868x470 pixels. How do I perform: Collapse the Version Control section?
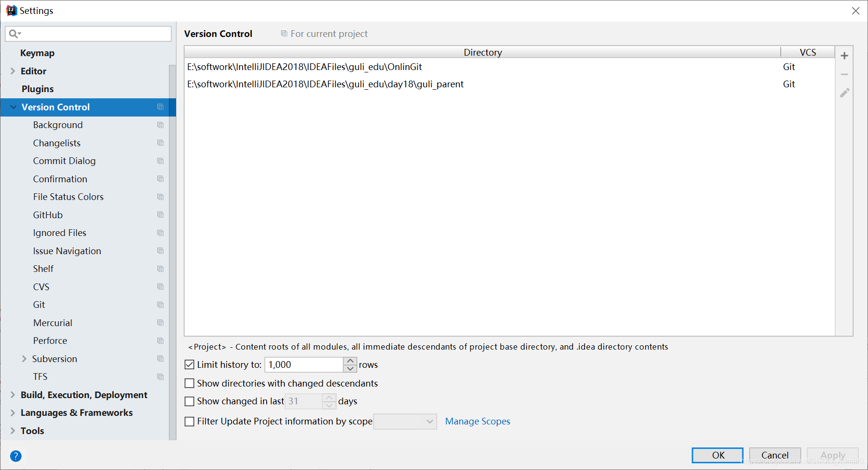click(13, 107)
